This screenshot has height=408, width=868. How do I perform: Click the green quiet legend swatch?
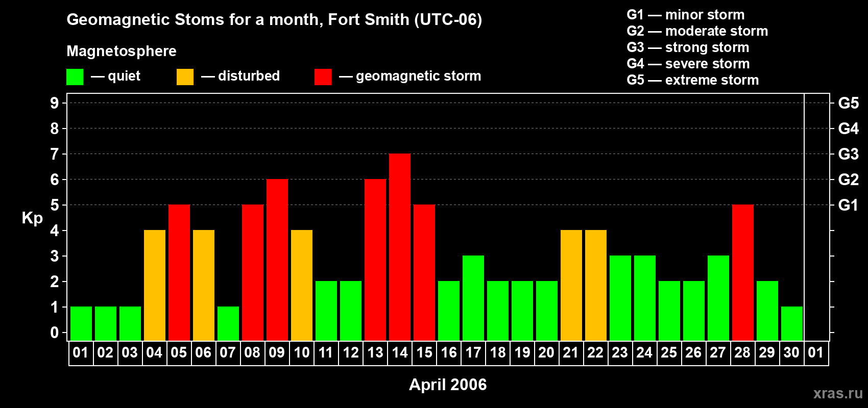tap(75, 77)
